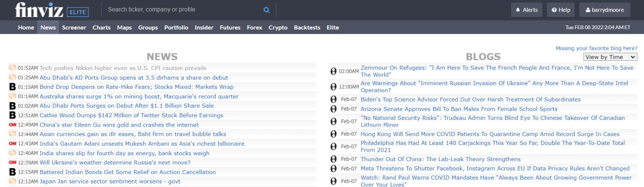Screen dimensions: 644x187
Task: Click the Finviz logo
Action: pyautogui.click(x=39, y=10)
